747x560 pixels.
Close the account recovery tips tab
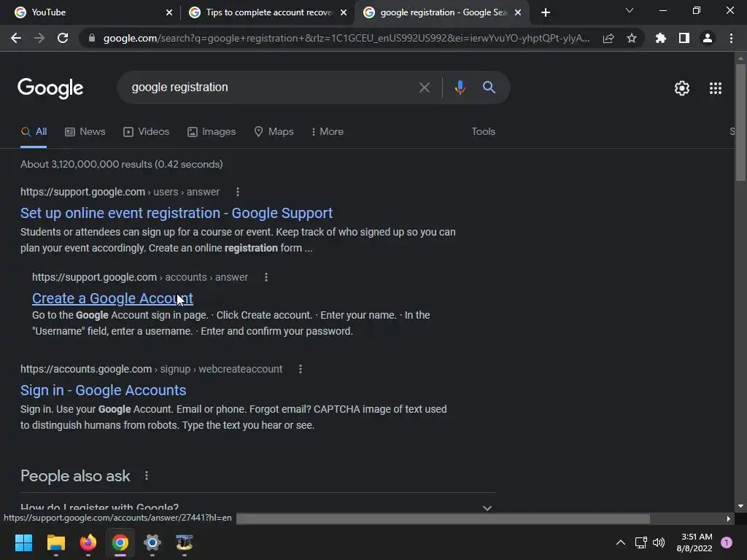pyautogui.click(x=344, y=12)
